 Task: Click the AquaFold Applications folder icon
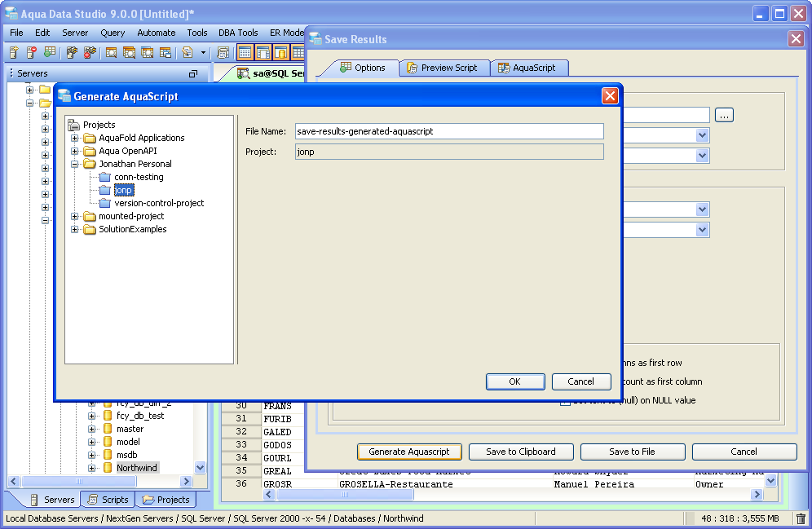pyautogui.click(x=90, y=138)
